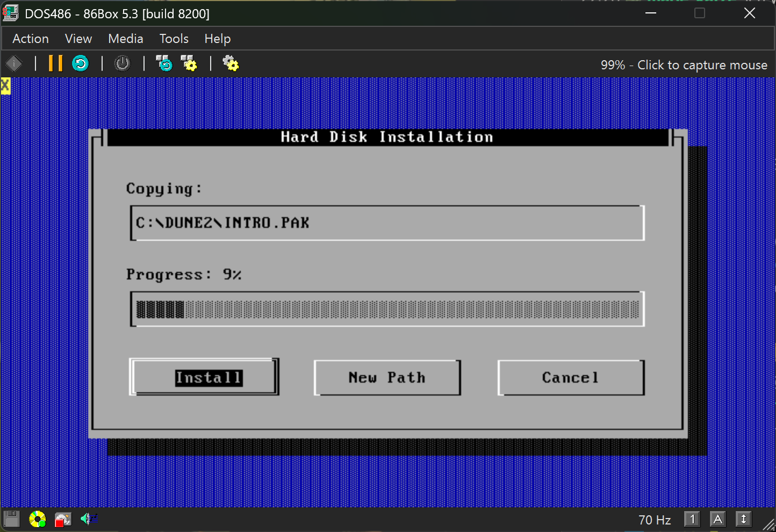This screenshot has height=532, width=776.
Task: Send Ctrl+Alt+Esc via toolbar icon
Action: pyautogui.click(x=189, y=63)
